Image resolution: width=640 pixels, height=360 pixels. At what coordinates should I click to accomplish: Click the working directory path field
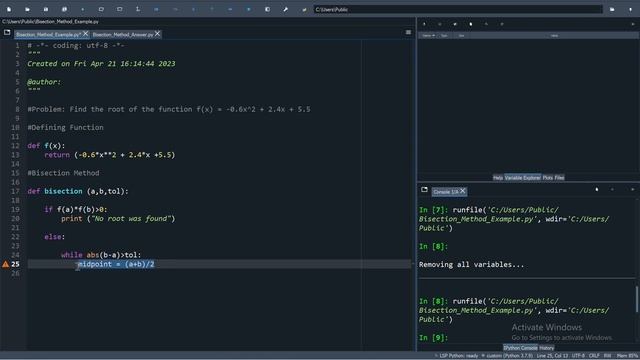point(458,9)
